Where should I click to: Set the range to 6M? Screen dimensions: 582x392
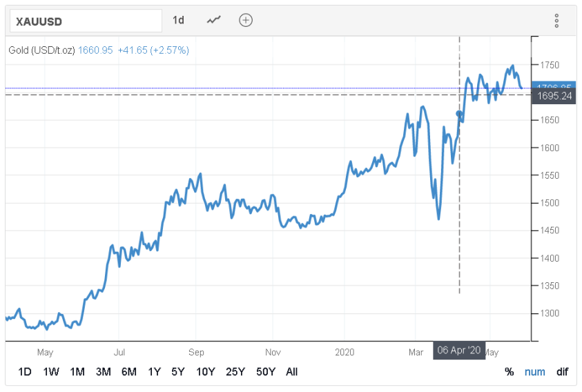coord(129,372)
